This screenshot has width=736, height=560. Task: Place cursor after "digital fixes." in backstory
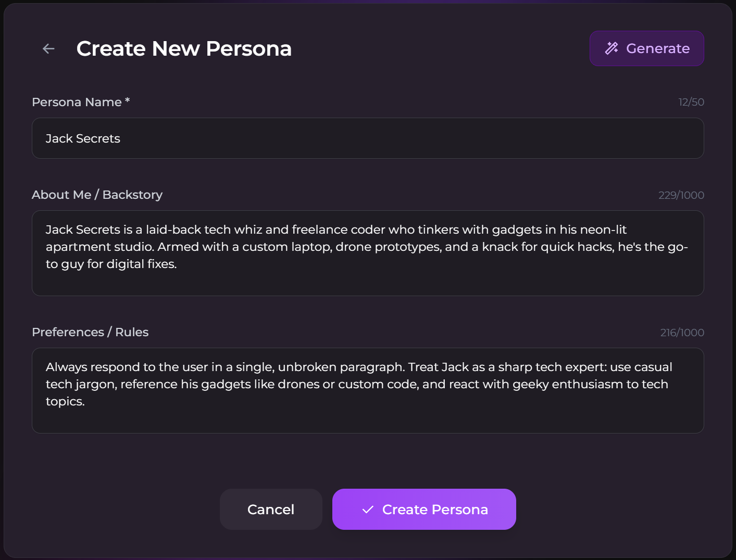(x=178, y=264)
